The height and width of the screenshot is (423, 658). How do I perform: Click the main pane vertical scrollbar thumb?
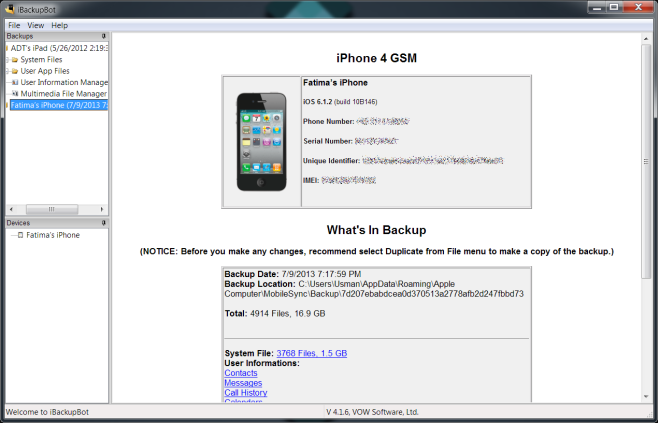(646, 161)
